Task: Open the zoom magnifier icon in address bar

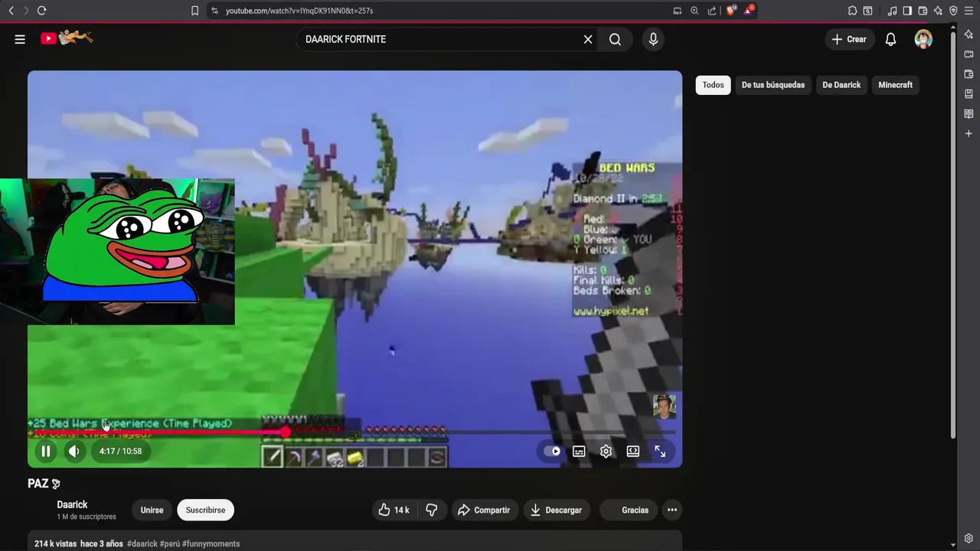Action: pos(694,11)
